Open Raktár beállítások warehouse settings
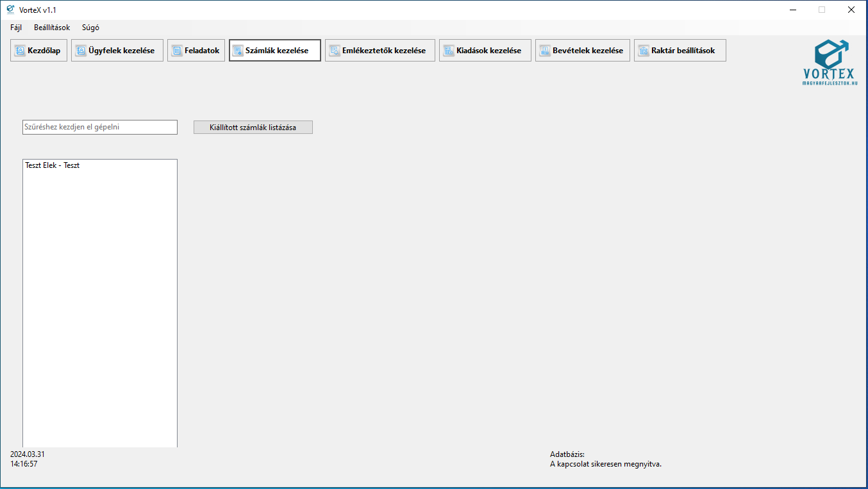Viewport: 868px width, 489px height. [x=680, y=51]
